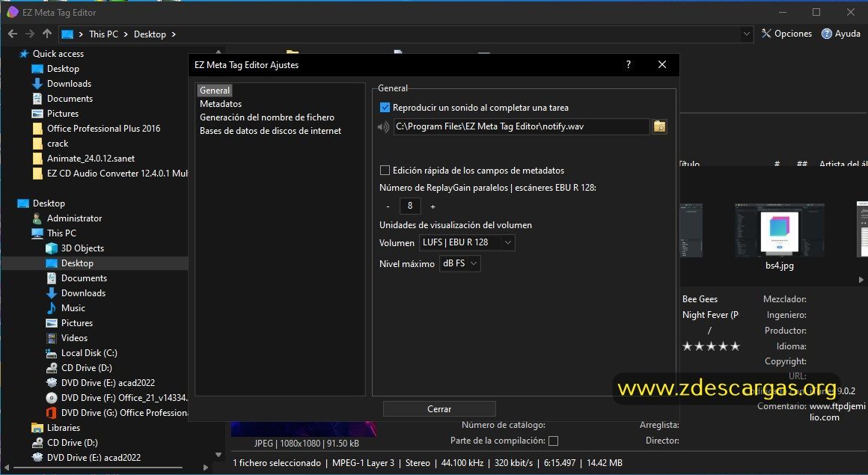Image resolution: width=868 pixels, height=475 pixels.
Task: Decrease parallel scanners with minus button
Action: click(388, 206)
